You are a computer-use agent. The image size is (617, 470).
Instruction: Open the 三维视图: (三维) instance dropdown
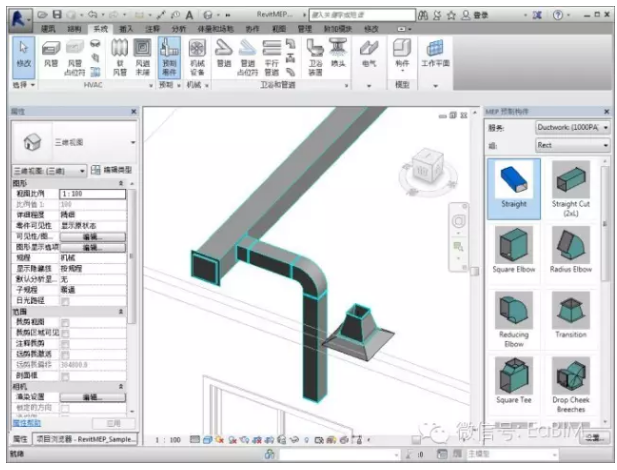coord(49,171)
